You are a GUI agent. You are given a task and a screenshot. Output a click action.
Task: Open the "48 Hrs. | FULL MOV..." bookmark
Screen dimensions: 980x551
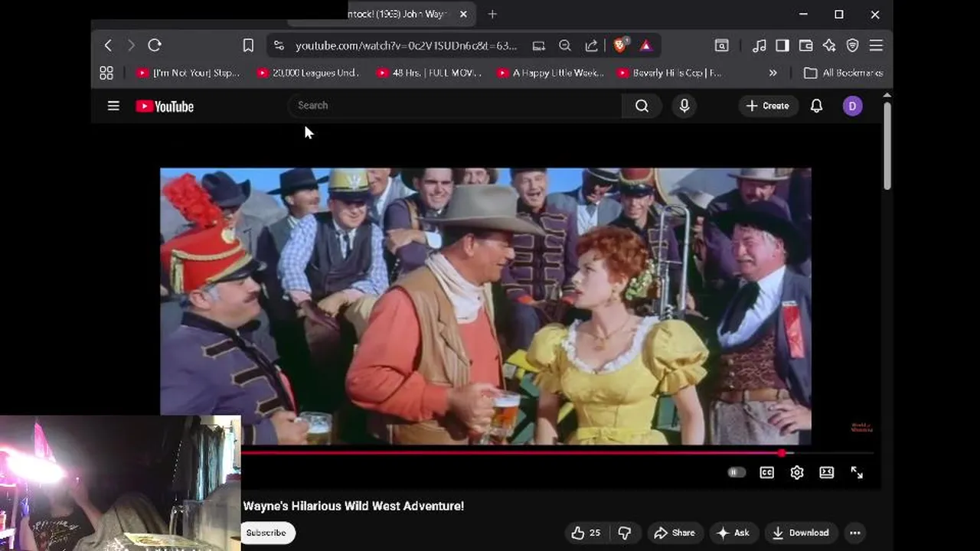point(429,73)
